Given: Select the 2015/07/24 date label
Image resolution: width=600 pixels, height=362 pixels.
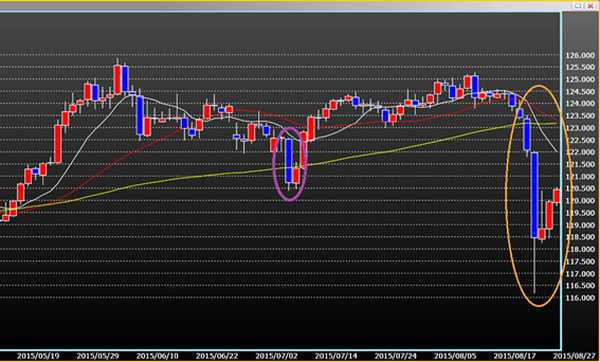Looking at the screenshot, I should tap(396, 356).
